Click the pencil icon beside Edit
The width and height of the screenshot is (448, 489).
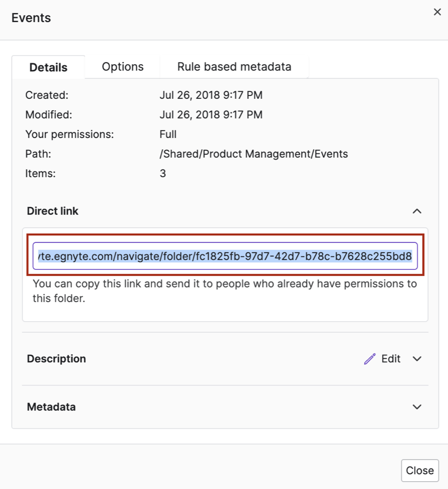(370, 359)
